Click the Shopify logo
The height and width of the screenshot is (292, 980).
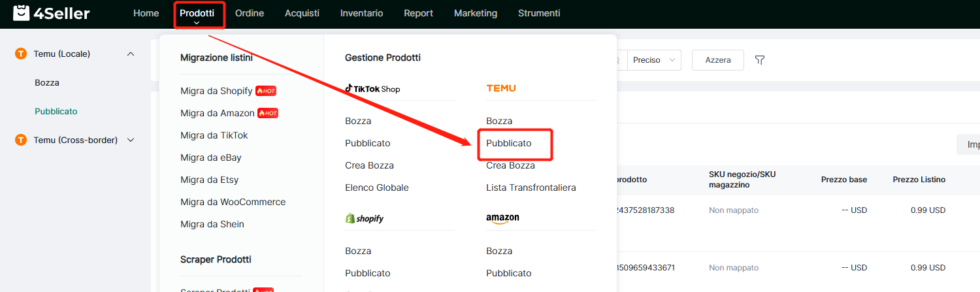click(365, 218)
